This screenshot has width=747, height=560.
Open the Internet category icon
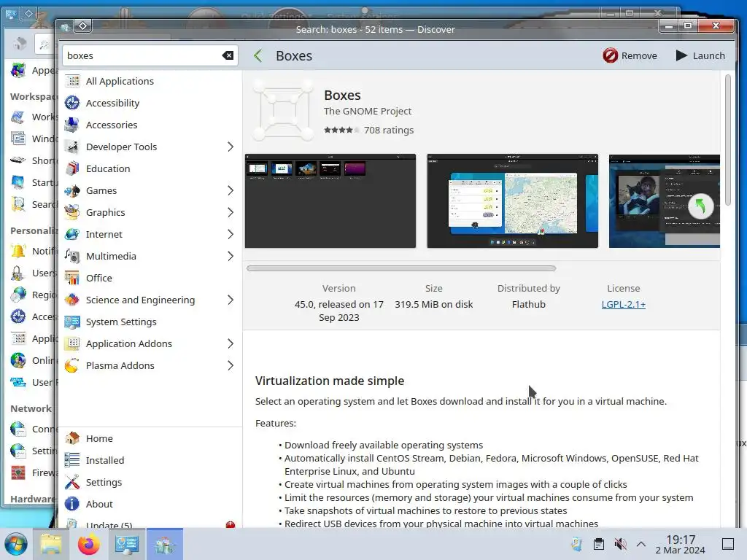(72, 234)
